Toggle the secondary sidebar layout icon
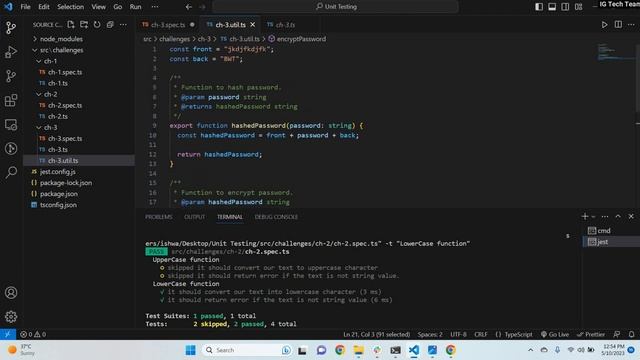 point(565,7)
